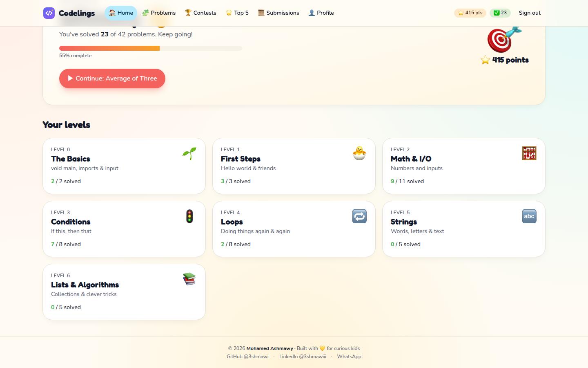Viewport: 588px width, 368px height.
Task: Click the Codelings logo icon
Action: (x=49, y=13)
